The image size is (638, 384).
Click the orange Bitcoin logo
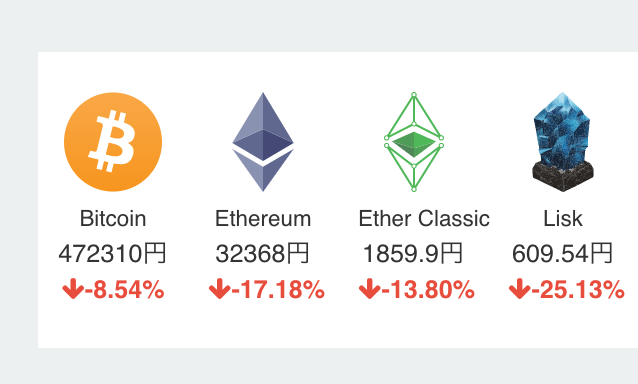(113, 142)
